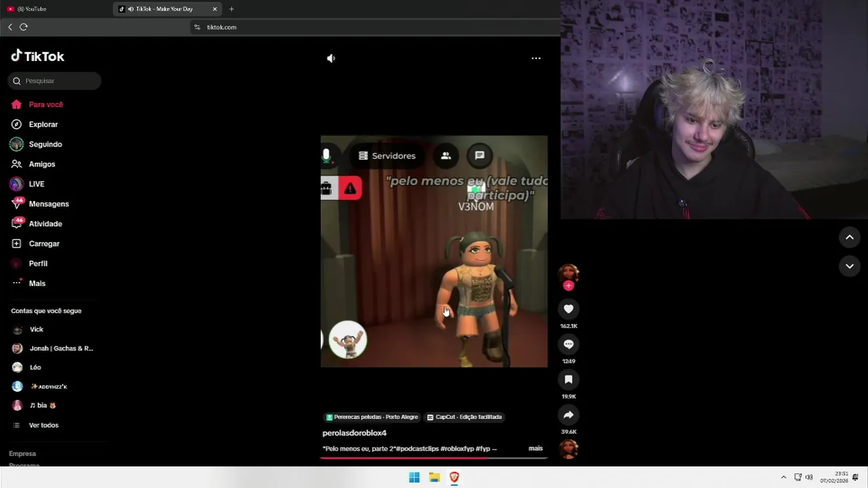Click the site info icon before tiktok.com
Viewport: 868px width, 488px height.
[x=197, y=27]
